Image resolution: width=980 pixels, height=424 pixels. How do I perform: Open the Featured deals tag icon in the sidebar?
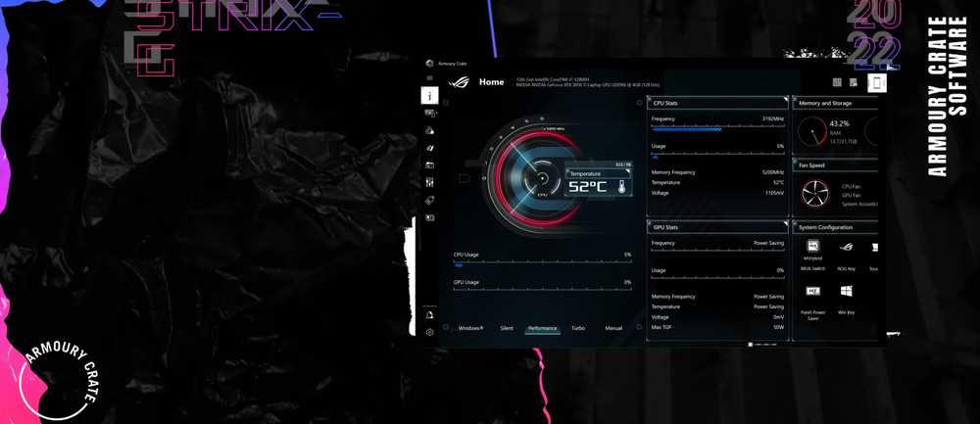pyautogui.click(x=429, y=201)
